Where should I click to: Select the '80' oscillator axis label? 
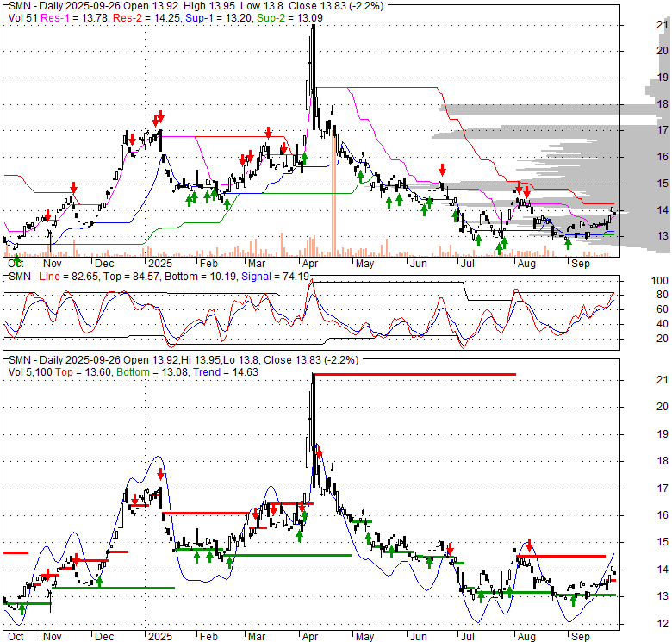(x=663, y=295)
